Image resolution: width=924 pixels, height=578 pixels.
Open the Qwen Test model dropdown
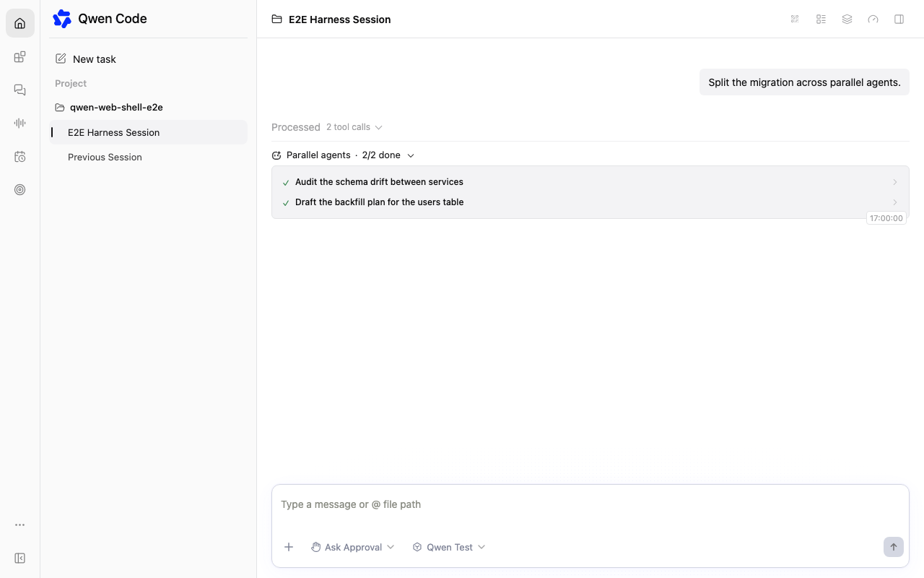tap(449, 547)
